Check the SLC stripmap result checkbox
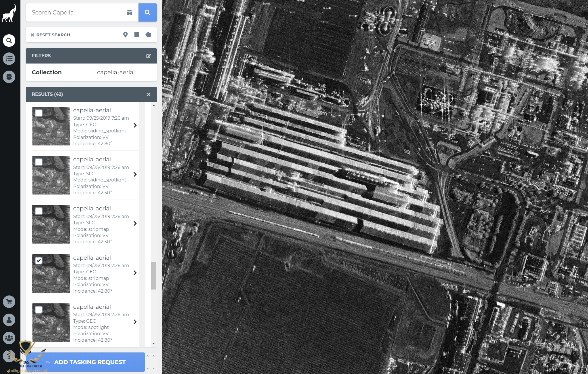This screenshot has height=374, width=588. coord(39,211)
